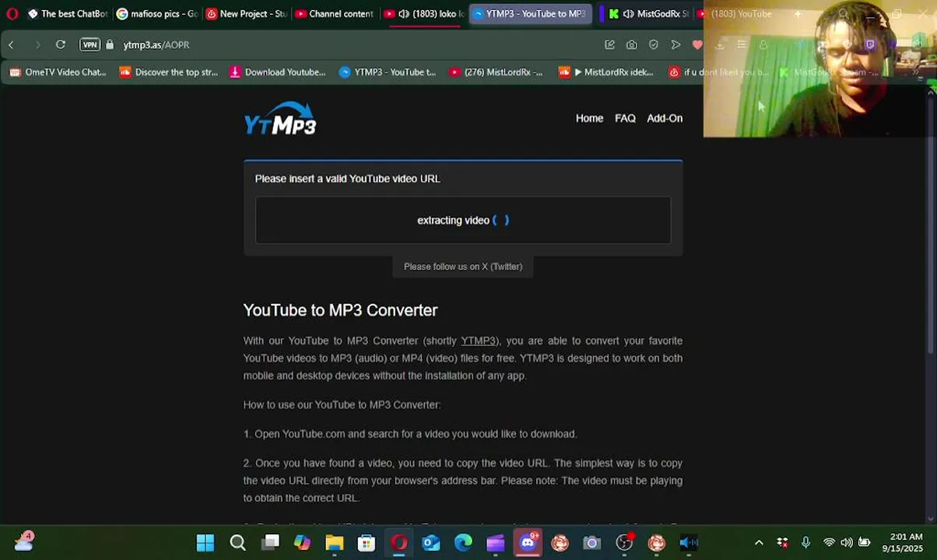937x560 pixels.
Task: Open network Wi-Fi tray icon
Action: click(x=829, y=543)
